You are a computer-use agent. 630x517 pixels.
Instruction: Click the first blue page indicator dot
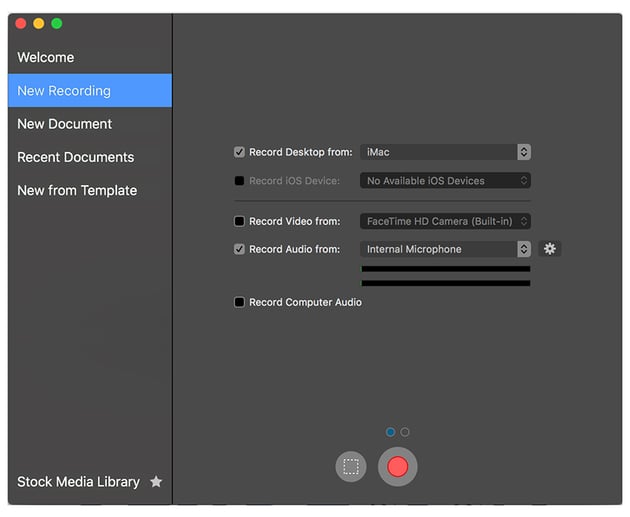tap(390, 432)
